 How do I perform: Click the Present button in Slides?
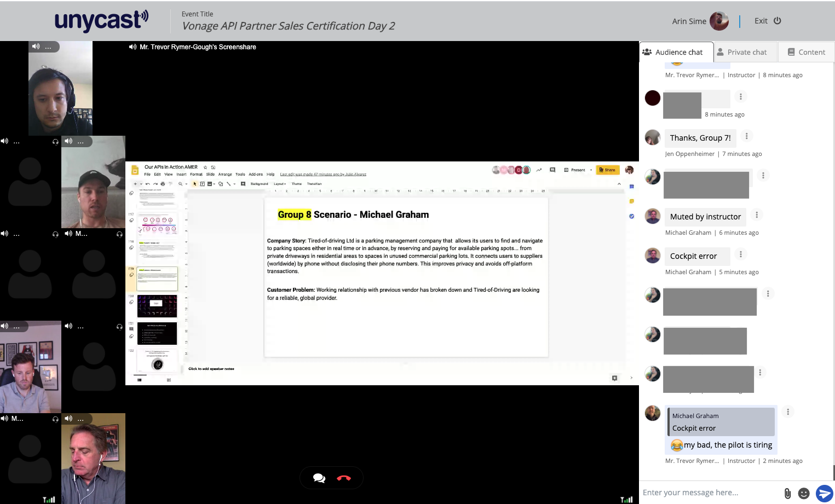click(574, 170)
